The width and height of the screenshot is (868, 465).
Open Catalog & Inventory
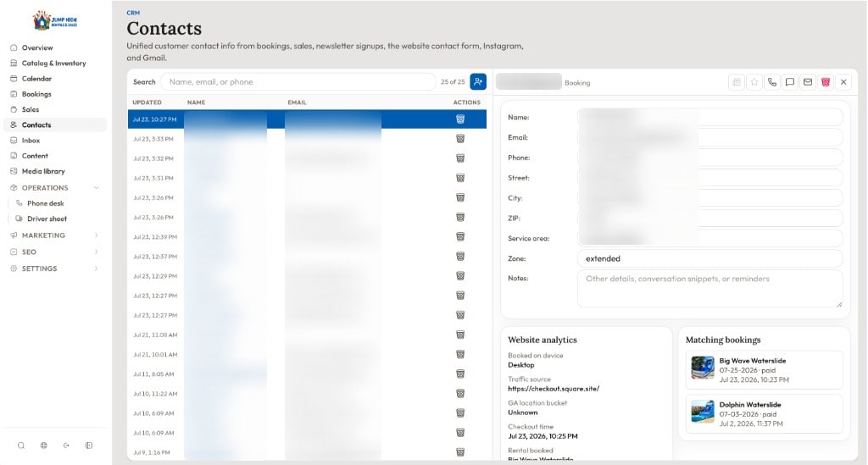pos(55,63)
